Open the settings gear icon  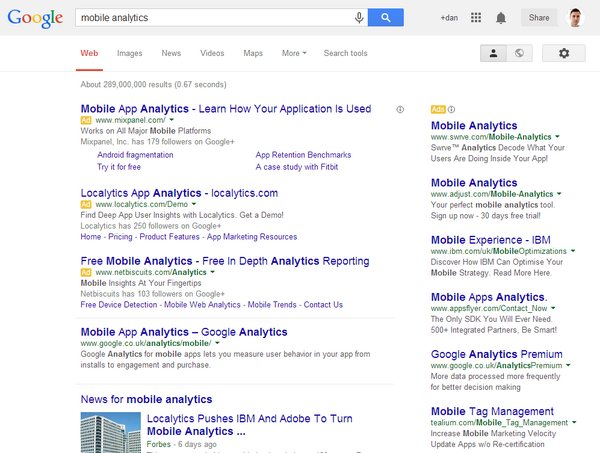564,53
